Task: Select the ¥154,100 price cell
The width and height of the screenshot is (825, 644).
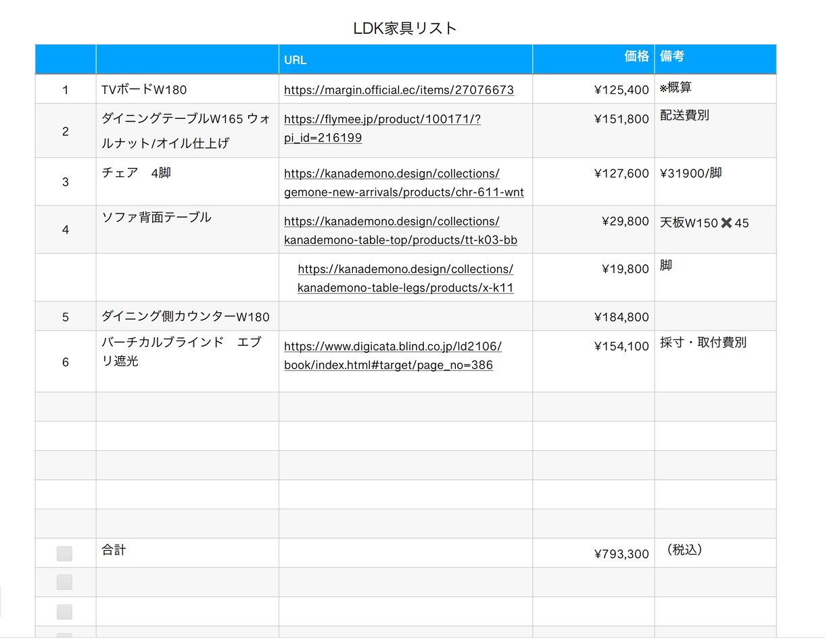Action: [x=594, y=362]
